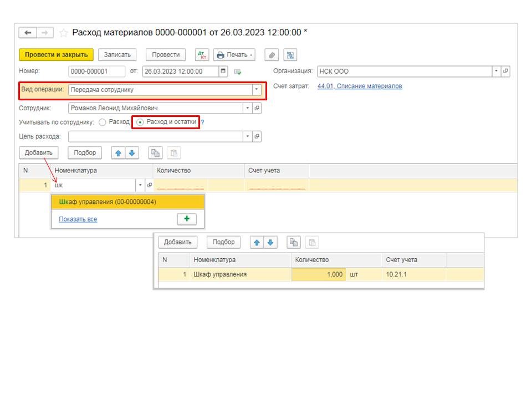Click Добавить in upper table toolbar
The image size is (532, 399).
click(39, 153)
